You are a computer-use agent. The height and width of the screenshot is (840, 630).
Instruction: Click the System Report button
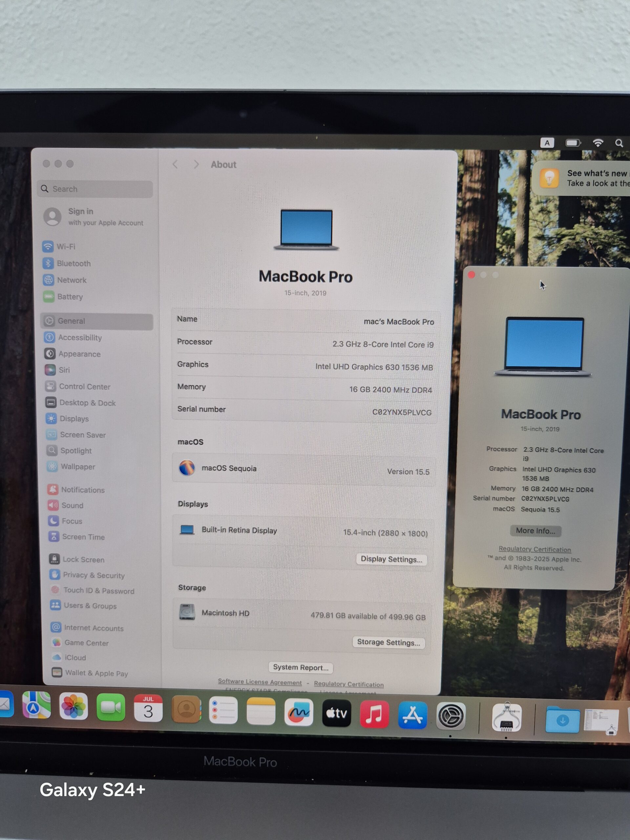(x=300, y=667)
